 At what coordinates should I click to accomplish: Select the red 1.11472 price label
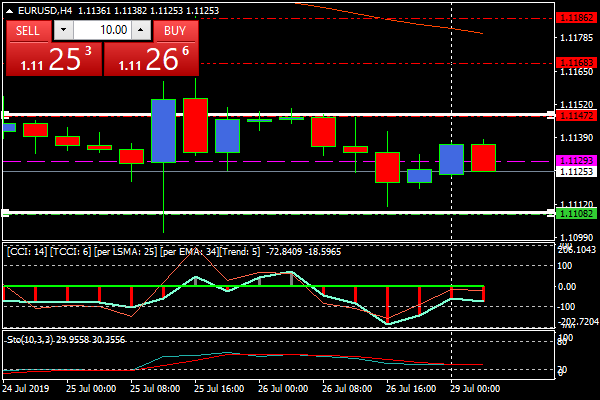(x=576, y=115)
